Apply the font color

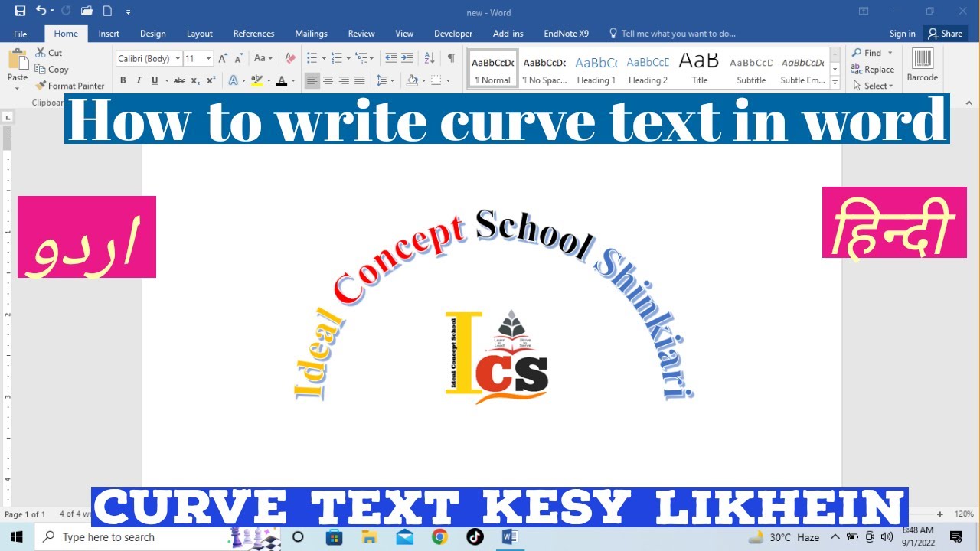point(281,80)
